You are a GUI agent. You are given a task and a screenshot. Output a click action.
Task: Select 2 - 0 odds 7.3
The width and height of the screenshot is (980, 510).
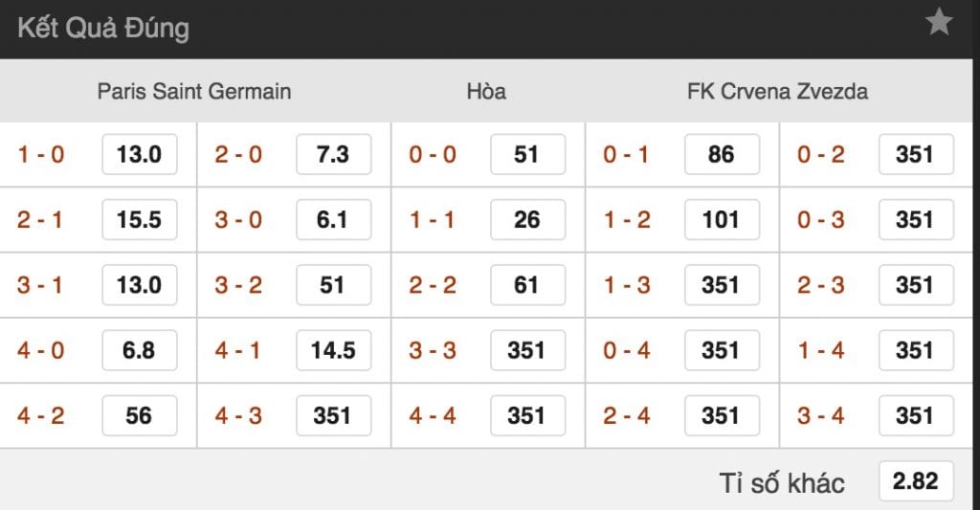(332, 154)
